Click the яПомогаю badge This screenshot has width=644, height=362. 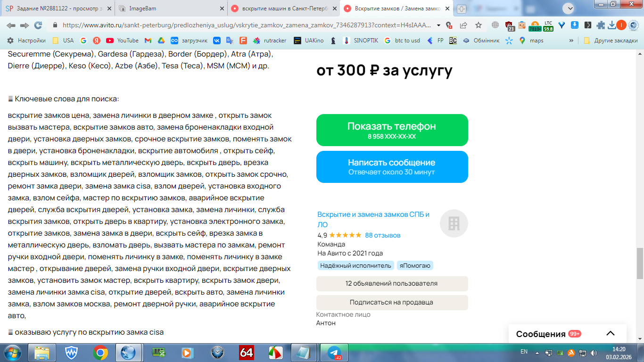(415, 266)
